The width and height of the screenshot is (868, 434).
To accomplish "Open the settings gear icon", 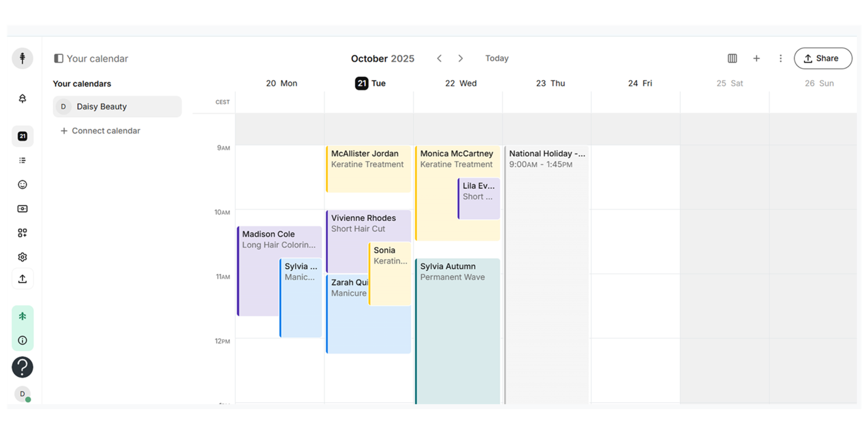I will coord(23,257).
